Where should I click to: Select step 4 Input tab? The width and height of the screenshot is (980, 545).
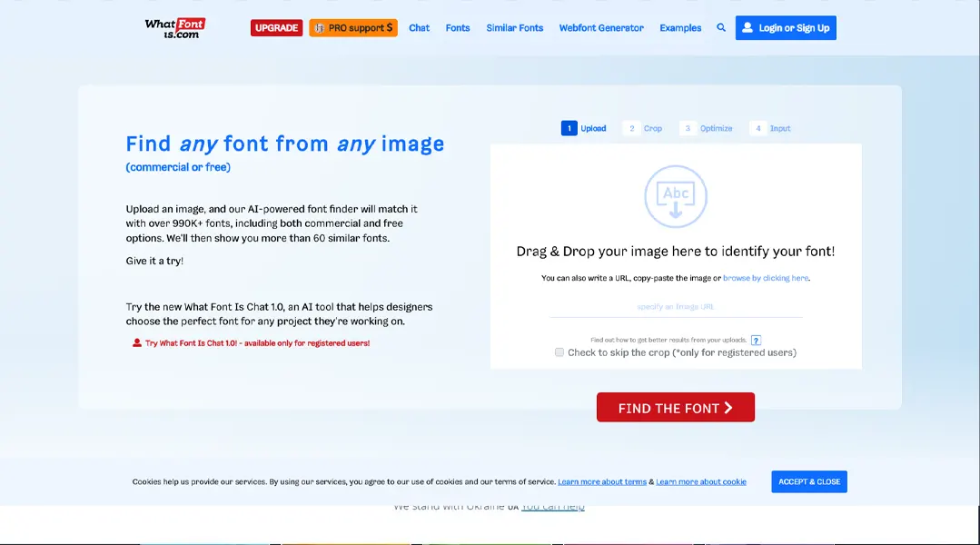pyautogui.click(x=770, y=128)
